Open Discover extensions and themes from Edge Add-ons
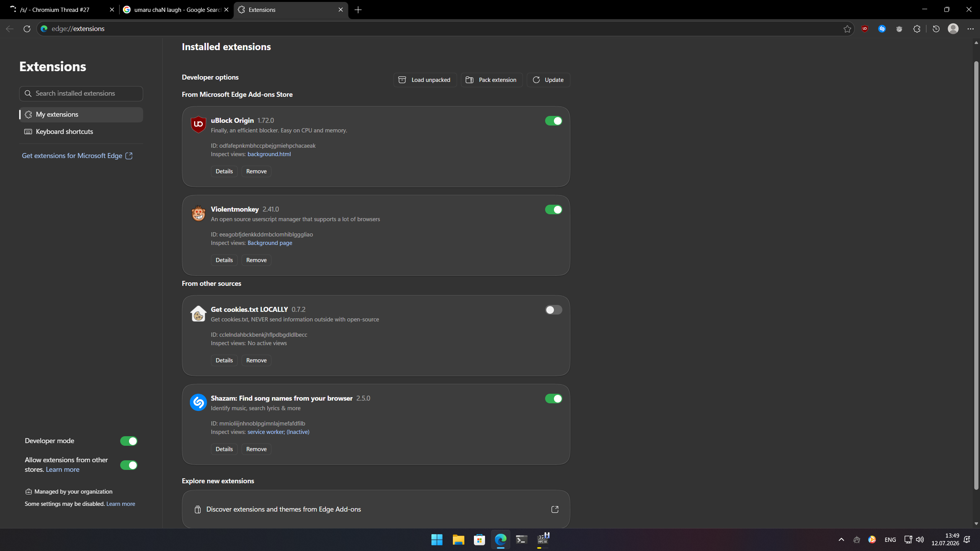 coord(376,509)
